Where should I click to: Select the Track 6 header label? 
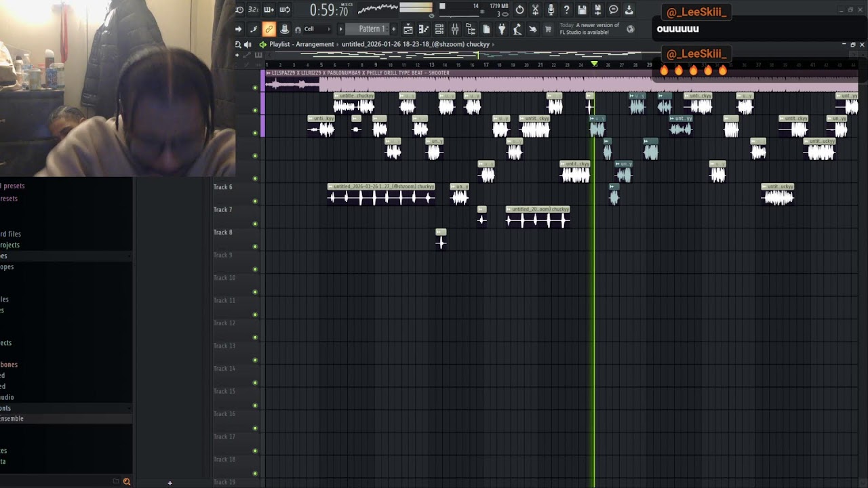click(222, 187)
